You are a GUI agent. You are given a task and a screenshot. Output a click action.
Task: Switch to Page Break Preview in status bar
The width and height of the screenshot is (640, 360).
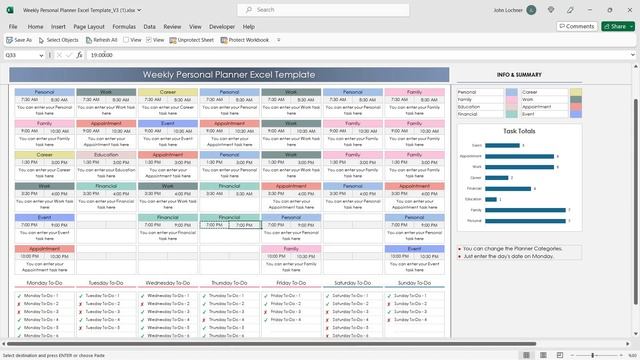(x=560, y=356)
